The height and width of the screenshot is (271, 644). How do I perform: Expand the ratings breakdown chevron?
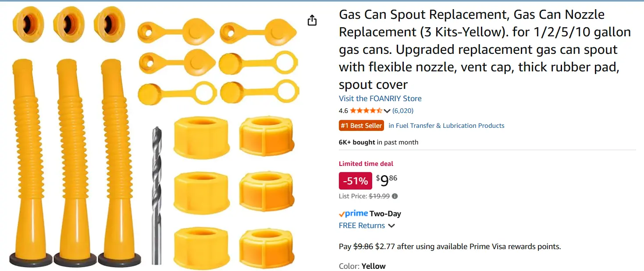point(387,111)
